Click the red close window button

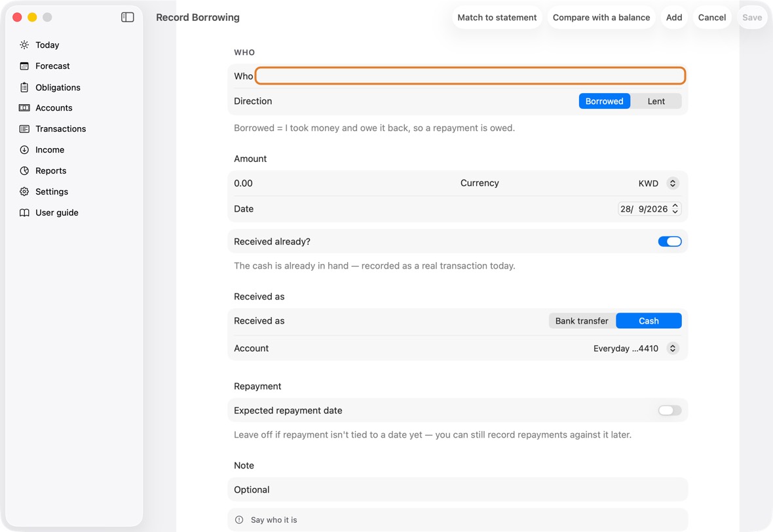[x=17, y=17]
